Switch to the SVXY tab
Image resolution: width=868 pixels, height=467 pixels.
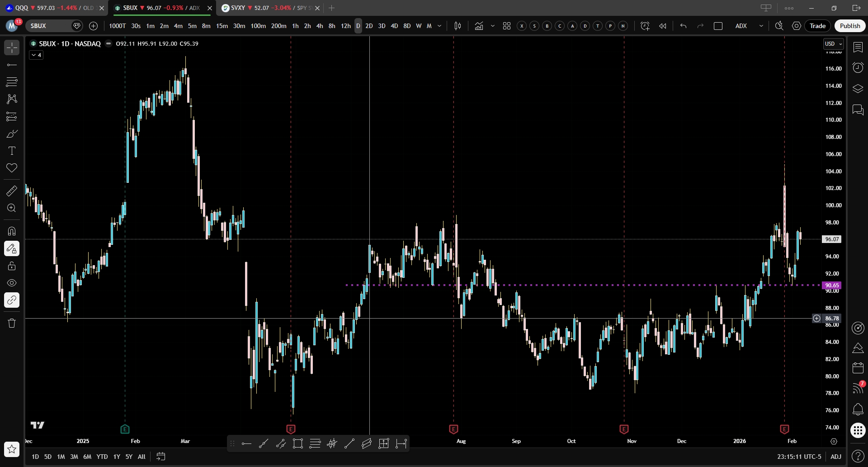click(x=267, y=8)
